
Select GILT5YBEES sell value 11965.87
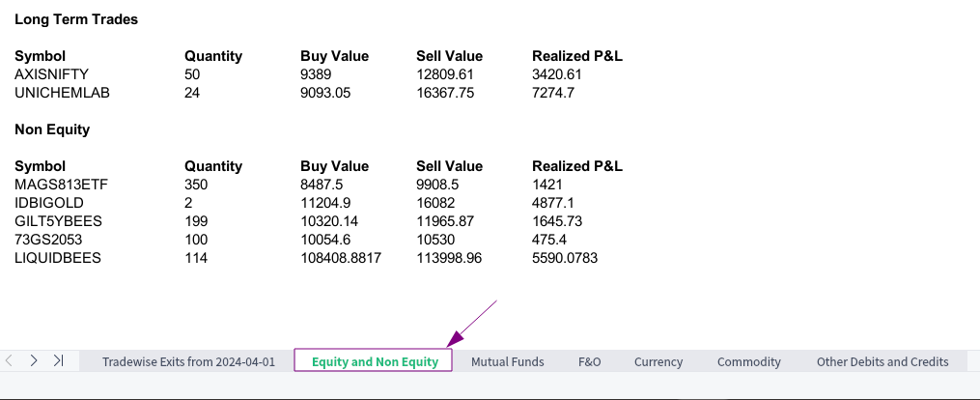click(445, 221)
